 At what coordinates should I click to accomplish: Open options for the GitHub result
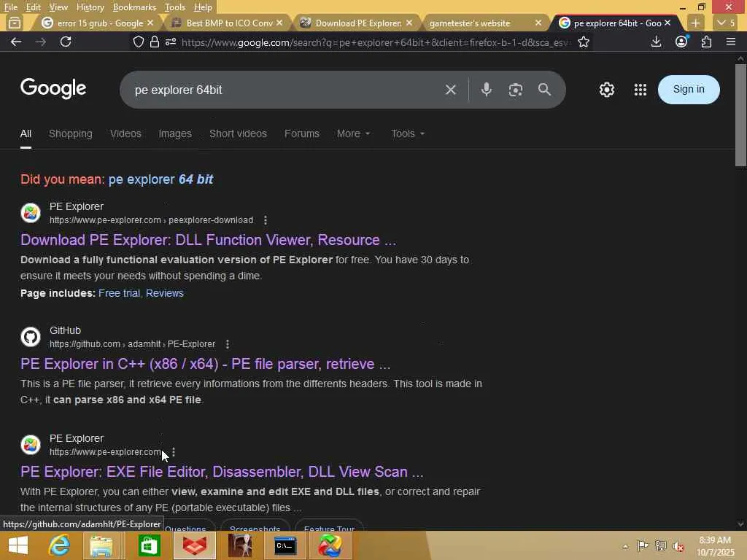click(228, 344)
